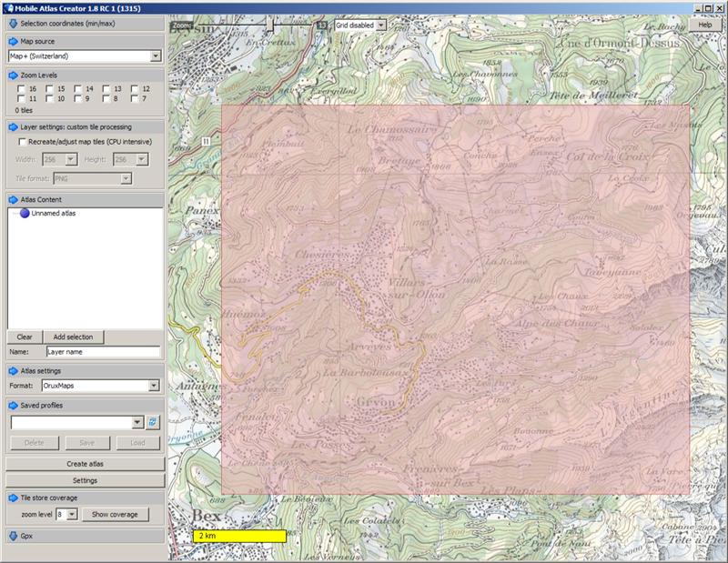Expand the Selection coordinates panel arrow icon

(x=13, y=23)
